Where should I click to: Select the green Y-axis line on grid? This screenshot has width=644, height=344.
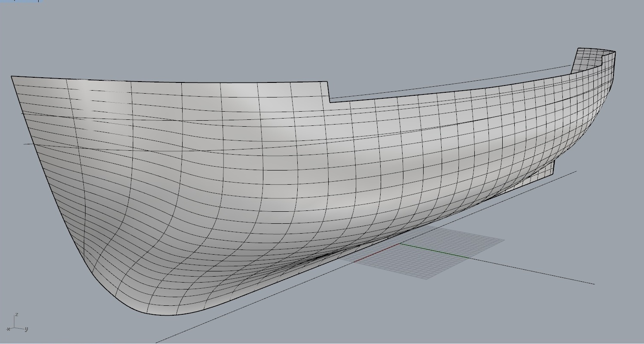click(x=434, y=251)
